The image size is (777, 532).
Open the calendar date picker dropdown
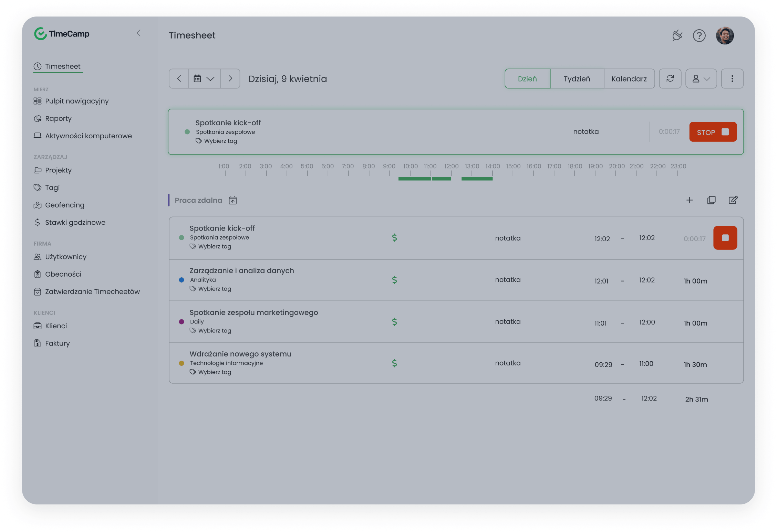tap(204, 79)
